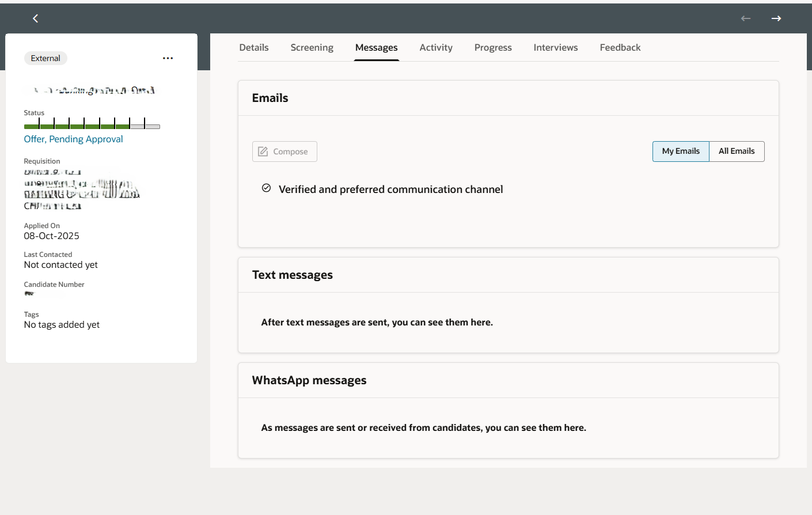Screen dimensions: 812x515
Task: View the Progress tab
Action: 493,48
